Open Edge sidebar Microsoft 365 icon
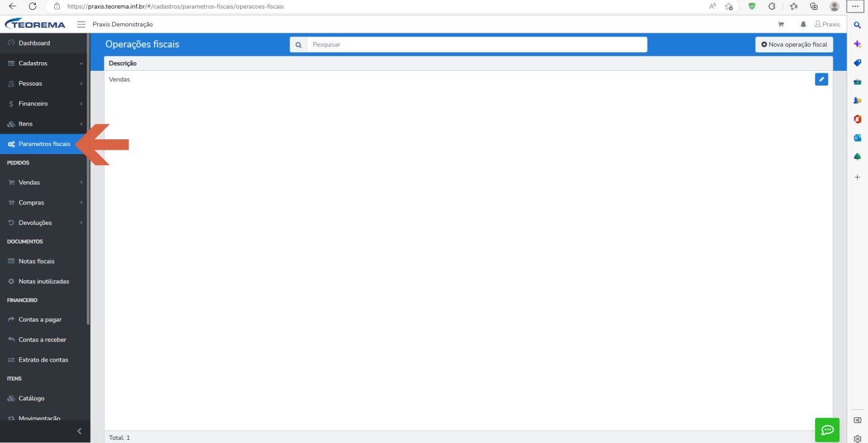 [858, 119]
